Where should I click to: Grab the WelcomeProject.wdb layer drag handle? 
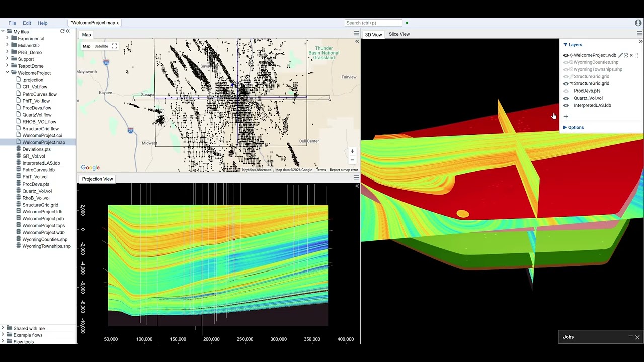637,55
